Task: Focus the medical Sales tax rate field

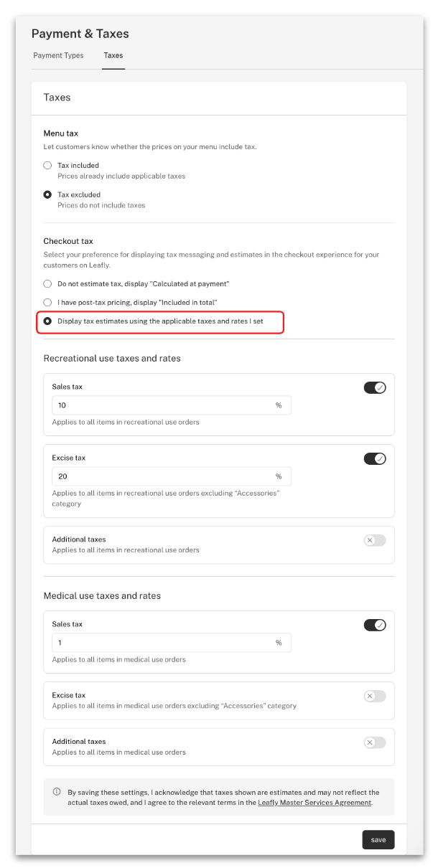Action: (162, 643)
